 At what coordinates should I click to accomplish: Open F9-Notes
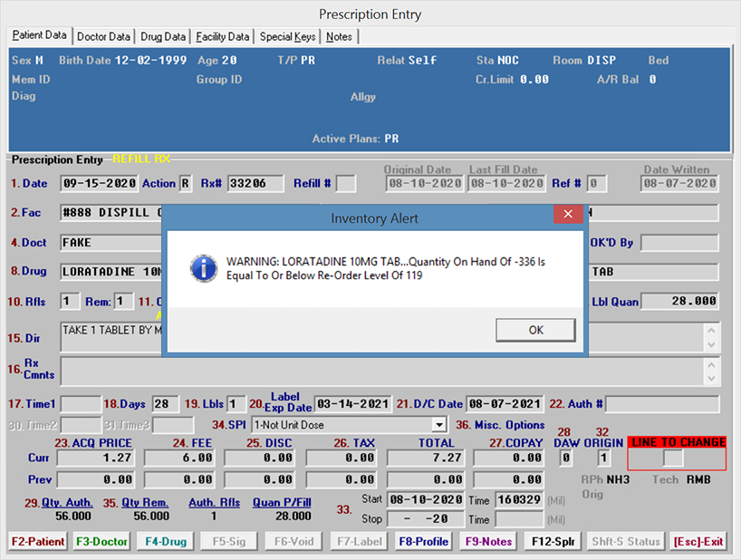(x=488, y=541)
